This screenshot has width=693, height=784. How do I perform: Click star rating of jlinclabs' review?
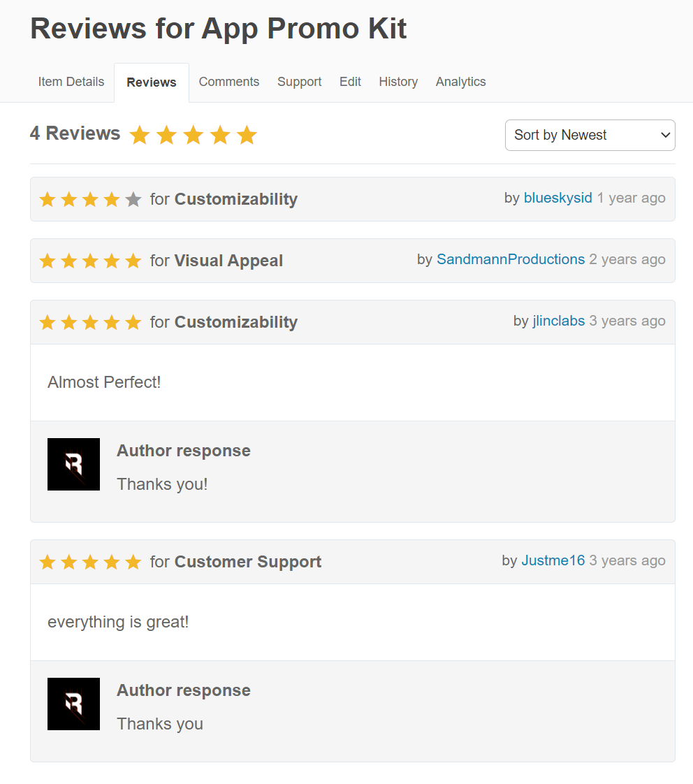[x=91, y=323]
